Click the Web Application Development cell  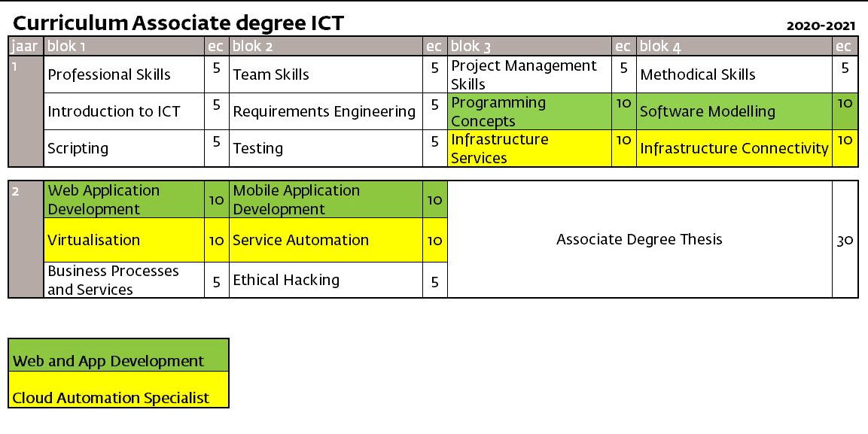[104, 199]
